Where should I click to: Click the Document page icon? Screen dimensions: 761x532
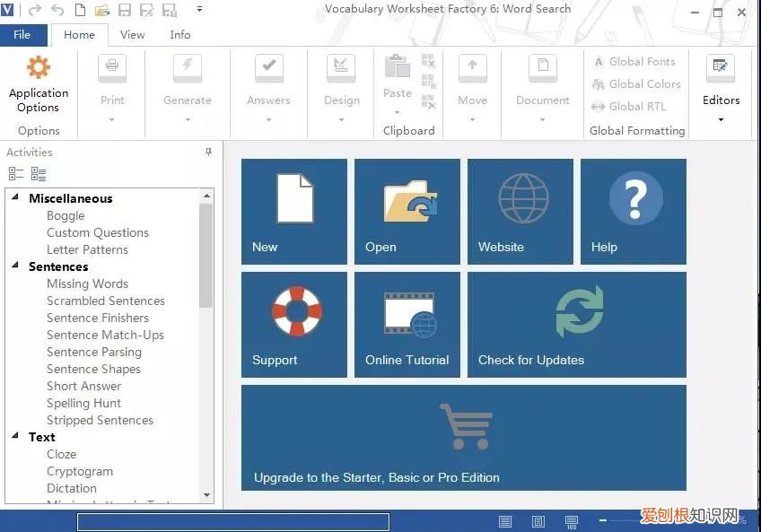pyautogui.click(x=543, y=67)
